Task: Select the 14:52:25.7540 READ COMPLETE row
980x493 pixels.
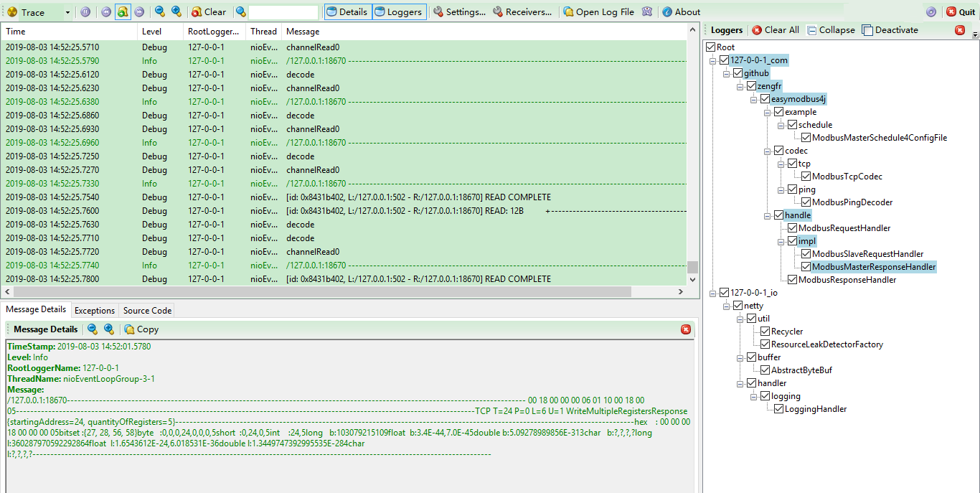Action: point(343,197)
